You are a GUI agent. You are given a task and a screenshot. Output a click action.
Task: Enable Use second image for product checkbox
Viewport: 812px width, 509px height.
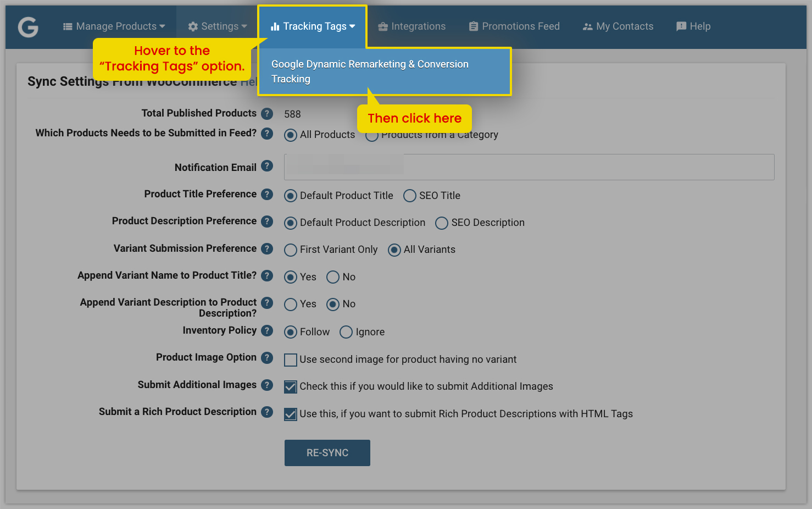point(291,360)
